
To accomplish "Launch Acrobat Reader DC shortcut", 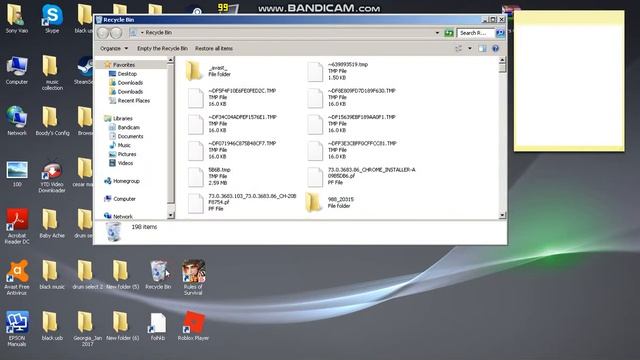I will pyautogui.click(x=17, y=227).
